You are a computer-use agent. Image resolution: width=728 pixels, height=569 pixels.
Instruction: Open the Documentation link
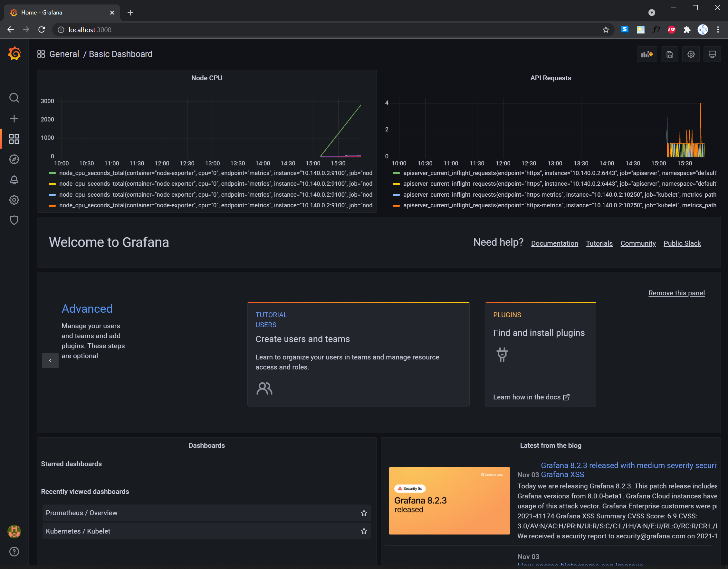pos(554,243)
